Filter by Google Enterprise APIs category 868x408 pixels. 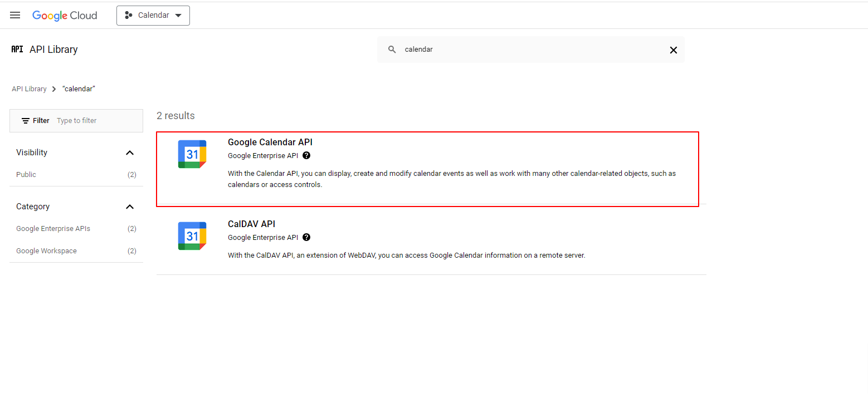[x=76, y=229]
